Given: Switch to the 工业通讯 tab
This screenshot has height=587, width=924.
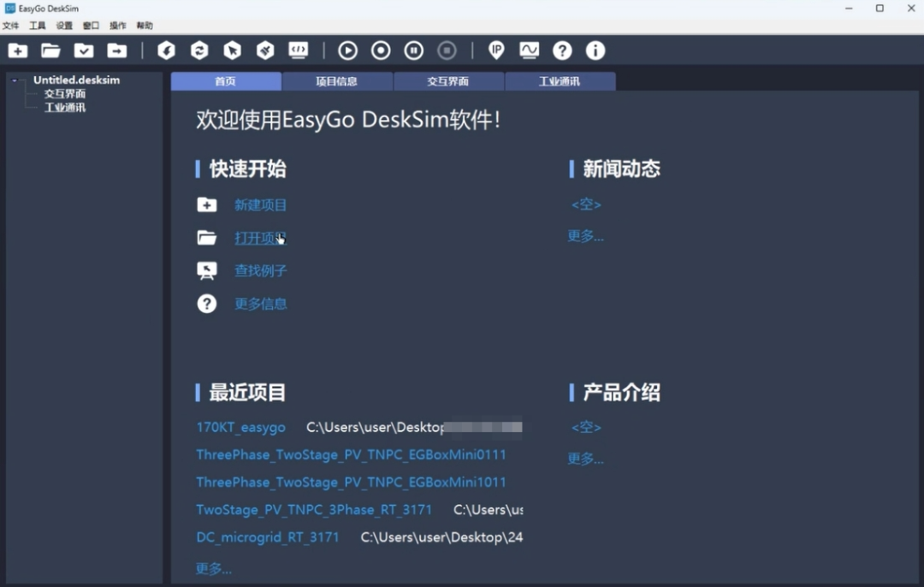Looking at the screenshot, I should tap(560, 81).
